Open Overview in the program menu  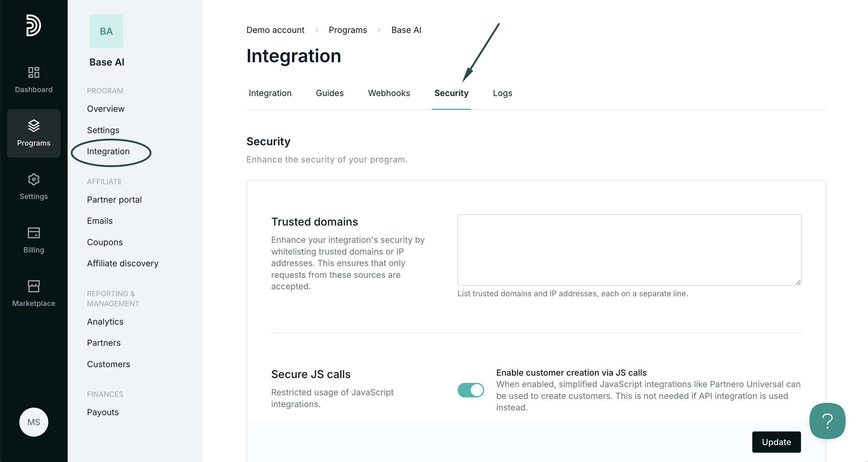coord(106,109)
